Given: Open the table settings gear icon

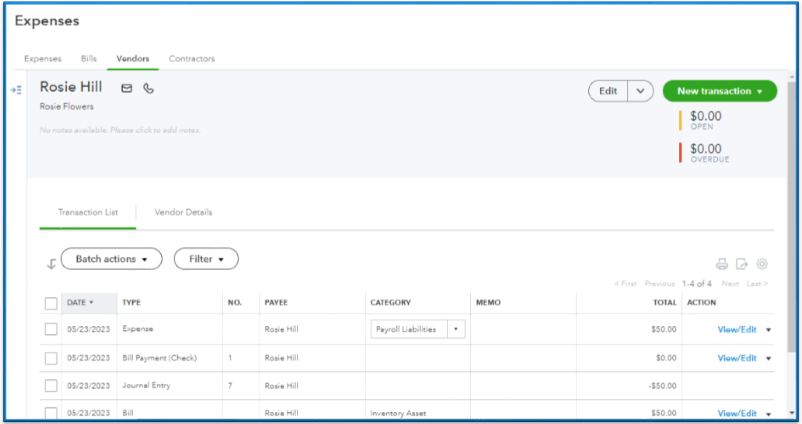Looking at the screenshot, I should 762,264.
